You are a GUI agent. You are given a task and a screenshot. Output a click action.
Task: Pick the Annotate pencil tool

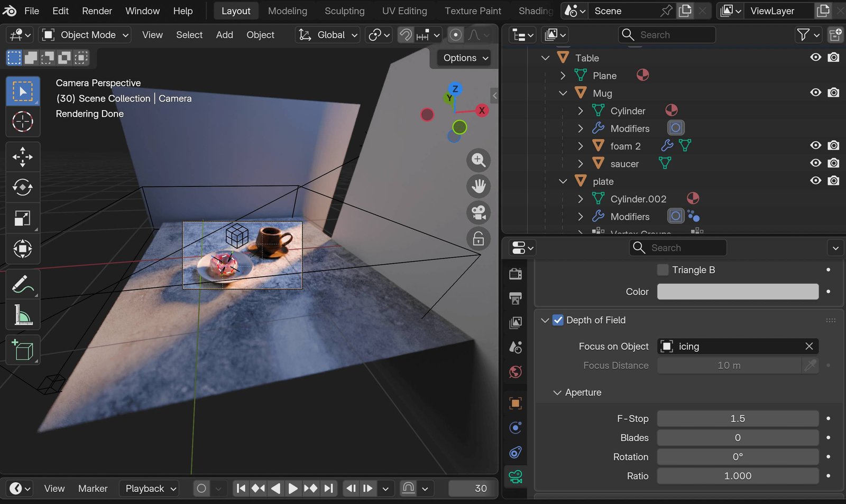click(23, 285)
